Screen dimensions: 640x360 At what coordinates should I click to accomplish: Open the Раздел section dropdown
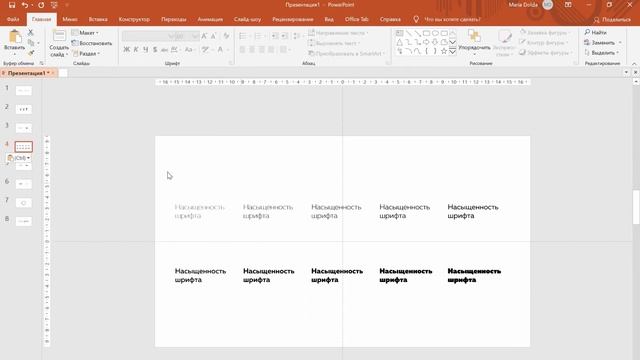coord(87,53)
